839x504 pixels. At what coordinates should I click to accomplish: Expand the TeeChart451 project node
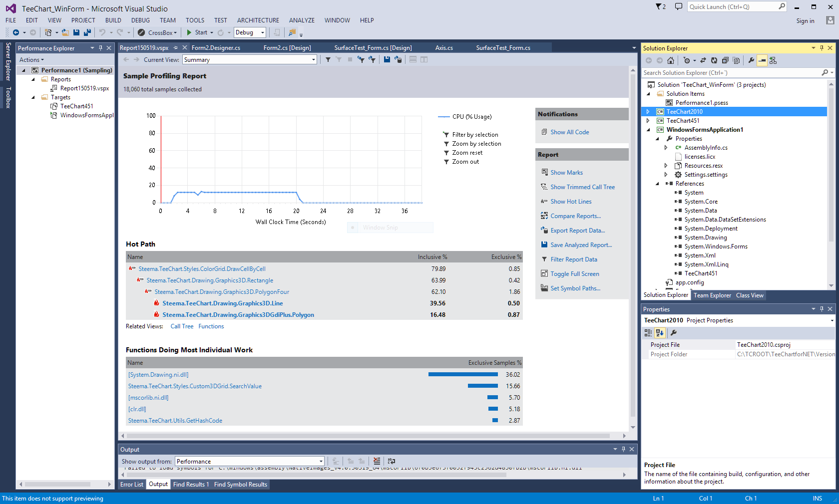[x=648, y=121]
